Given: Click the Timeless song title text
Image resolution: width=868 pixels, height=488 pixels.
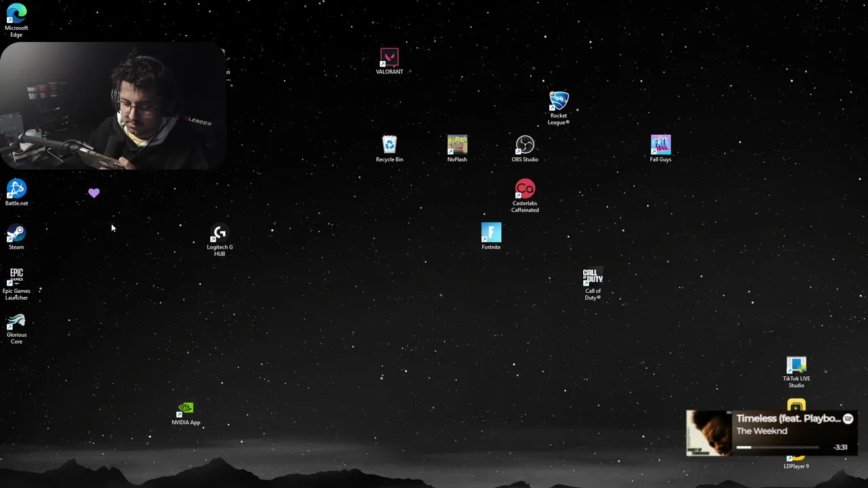Looking at the screenshot, I should [x=788, y=419].
